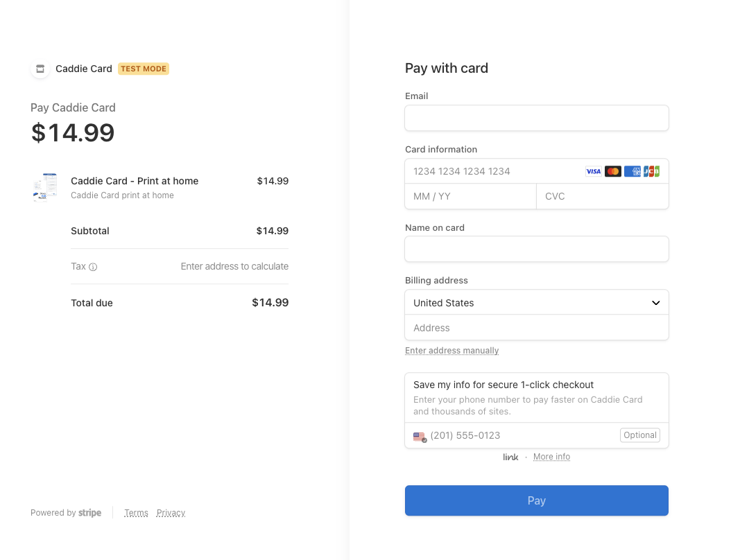740x560 pixels.
Task: Click the Caddie Card product thumbnail
Action: 45,187
